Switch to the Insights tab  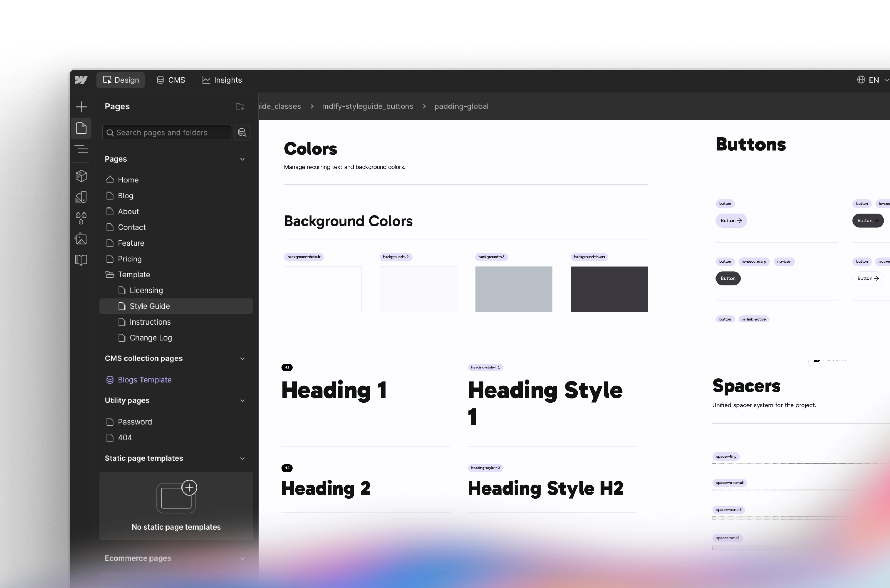[x=222, y=80]
